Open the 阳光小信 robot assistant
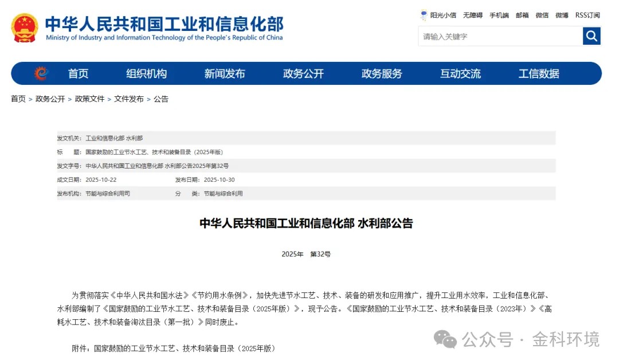The height and width of the screenshot is (364, 619). (x=438, y=15)
